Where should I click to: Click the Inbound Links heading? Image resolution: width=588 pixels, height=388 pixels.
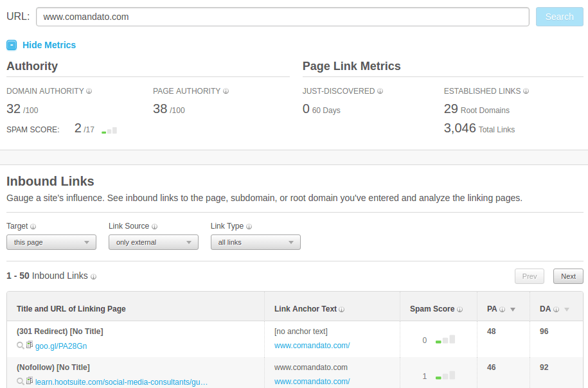point(50,181)
